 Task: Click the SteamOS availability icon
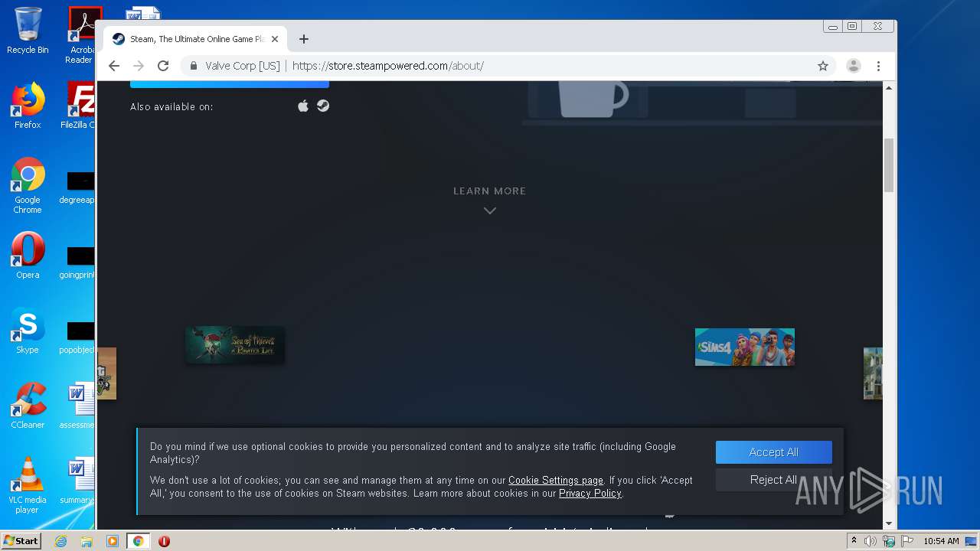[323, 106]
